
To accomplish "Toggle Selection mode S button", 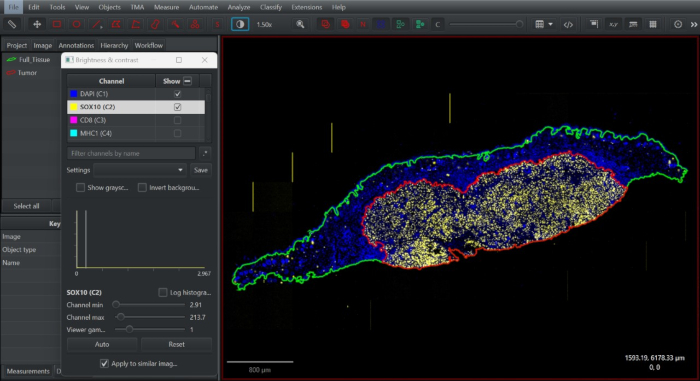I will (217, 24).
